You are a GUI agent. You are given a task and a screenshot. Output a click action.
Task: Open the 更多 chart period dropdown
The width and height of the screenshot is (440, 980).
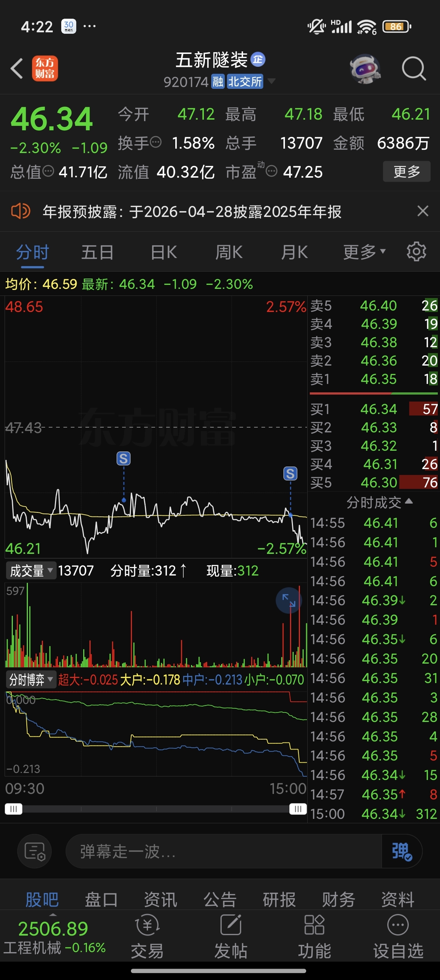[x=364, y=252]
